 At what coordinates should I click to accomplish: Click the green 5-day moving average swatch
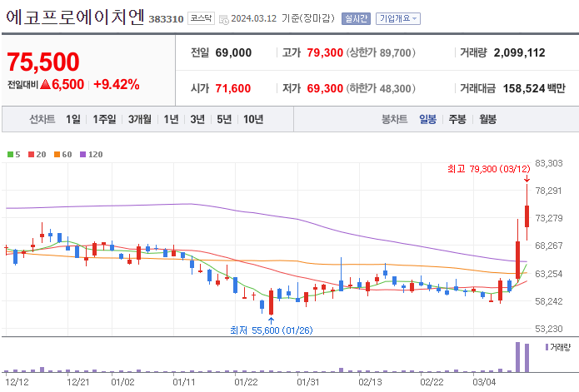(10, 155)
